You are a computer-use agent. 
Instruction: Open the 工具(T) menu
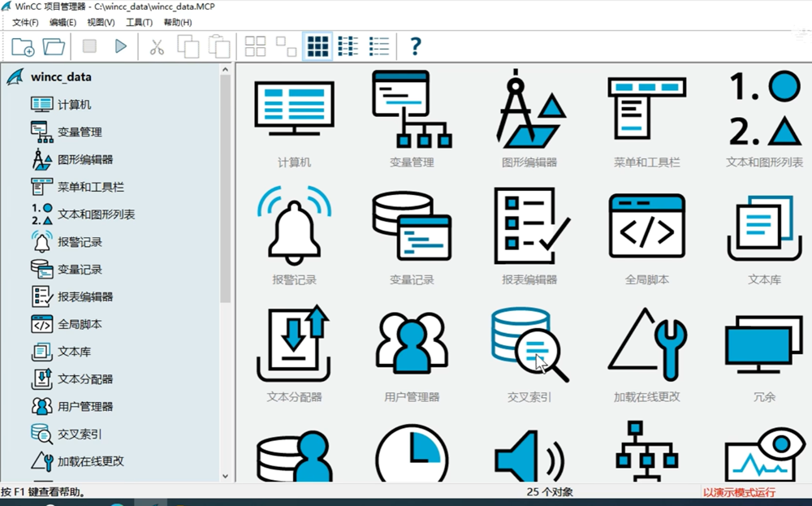pyautogui.click(x=139, y=22)
